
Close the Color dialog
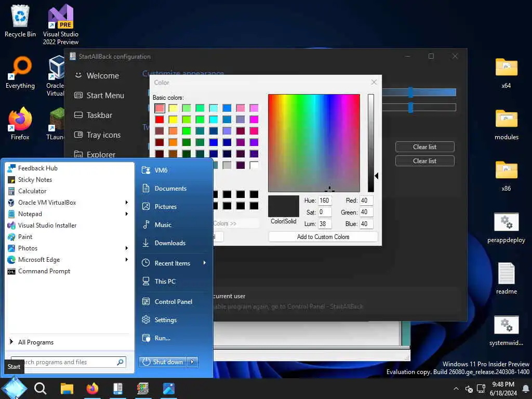[x=374, y=83]
